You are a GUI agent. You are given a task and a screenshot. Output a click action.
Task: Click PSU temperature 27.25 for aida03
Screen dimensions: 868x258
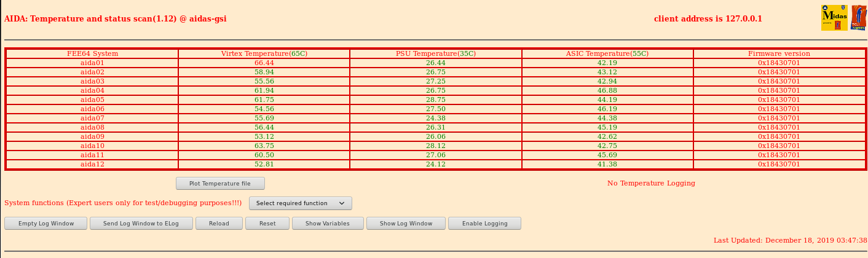click(436, 82)
